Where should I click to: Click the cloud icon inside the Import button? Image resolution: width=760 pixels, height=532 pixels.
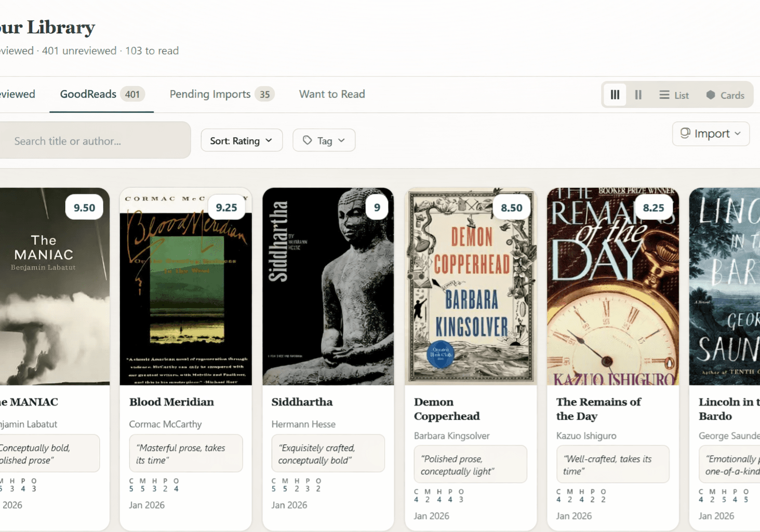tap(685, 134)
